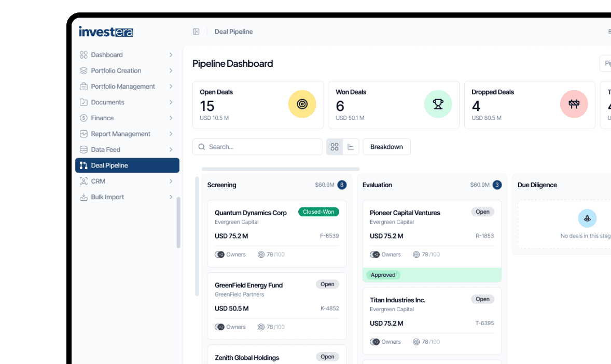Click Open badge on Titan Industries Inc.
Viewport: 611px width, 364px height.
click(x=482, y=299)
